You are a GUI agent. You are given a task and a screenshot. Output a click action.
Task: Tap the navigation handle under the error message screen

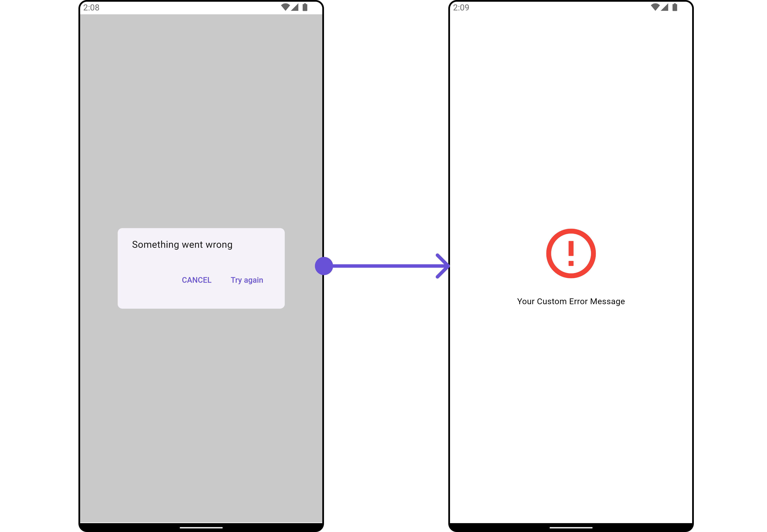[571, 528]
